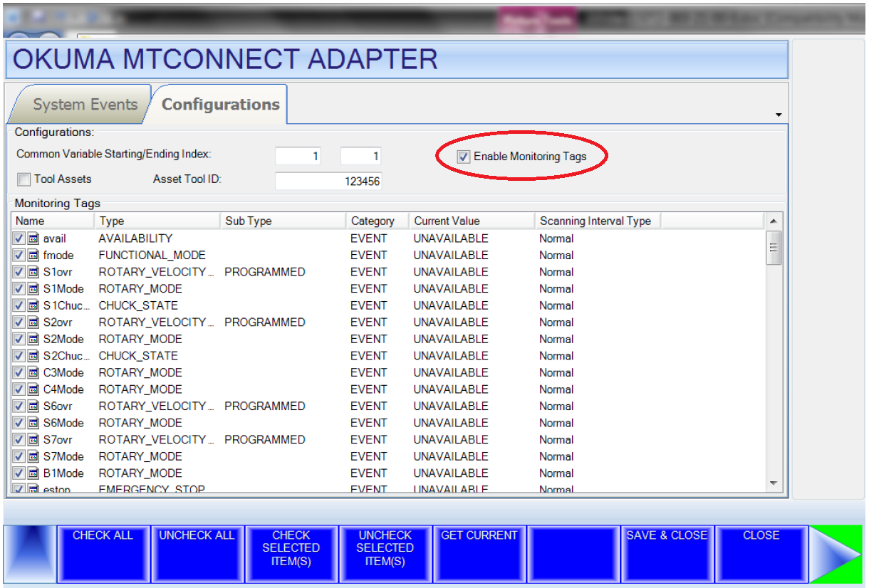Toggle the S1Mode tag checkbox
Image resolution: width=869 pixels, height=588 pixels.
pyautogui.click(x=19, y=288)
